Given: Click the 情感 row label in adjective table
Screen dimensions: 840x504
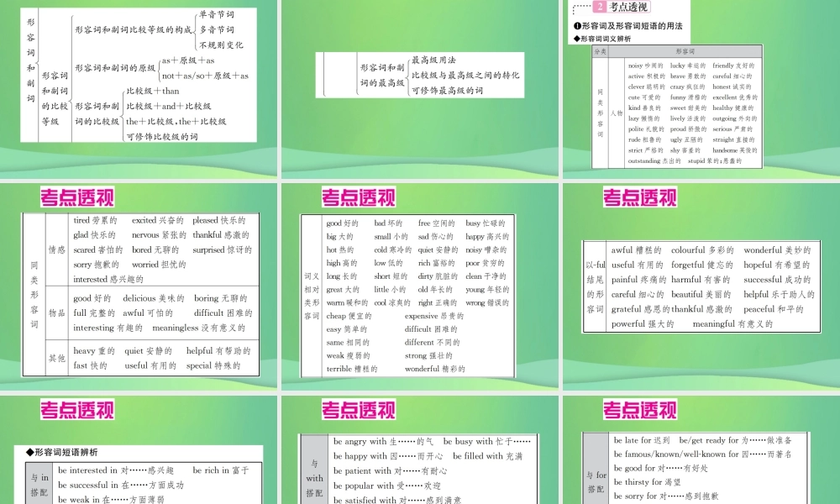Looking at the screenshot, I should click(57, 249).
